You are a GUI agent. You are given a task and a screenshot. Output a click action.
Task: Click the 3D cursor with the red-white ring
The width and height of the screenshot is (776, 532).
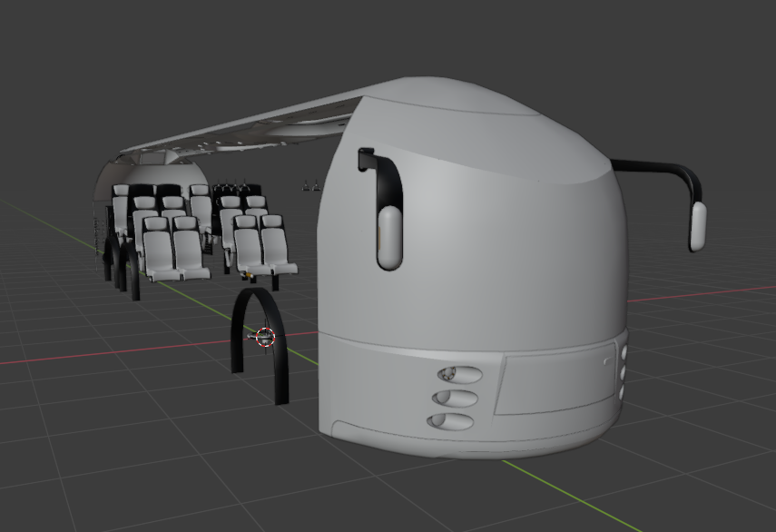click(x=266, y=337)
